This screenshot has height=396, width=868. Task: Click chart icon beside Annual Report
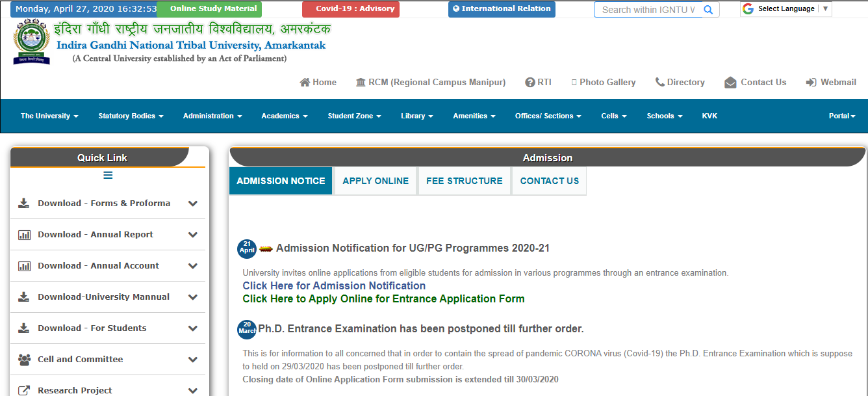[24, 235]
